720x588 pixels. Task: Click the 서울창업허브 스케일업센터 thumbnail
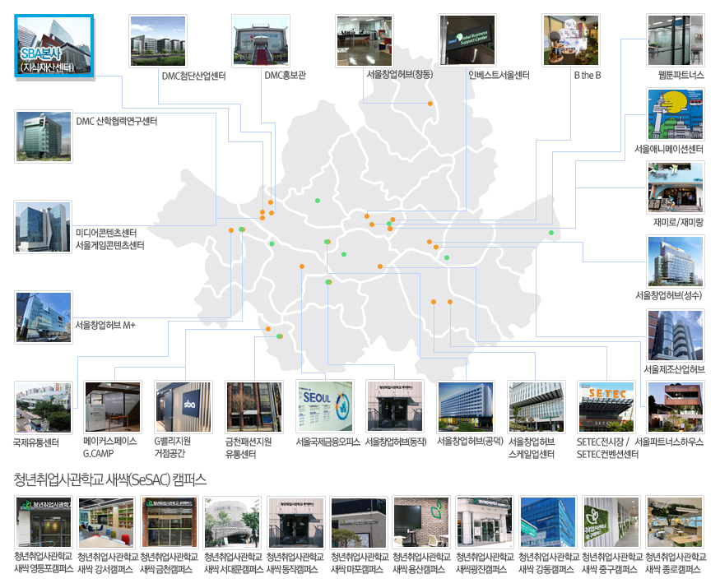tap(537, 407)
